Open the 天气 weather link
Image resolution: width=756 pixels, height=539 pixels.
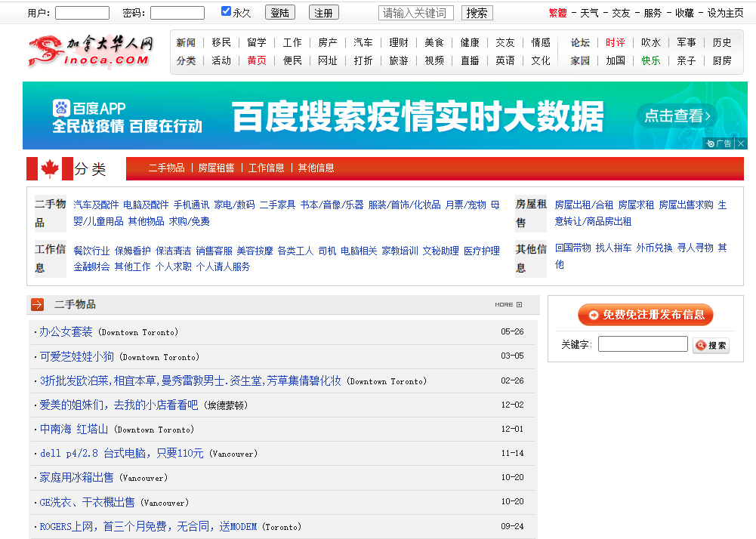pyautogui.click(x=589, y=13)
